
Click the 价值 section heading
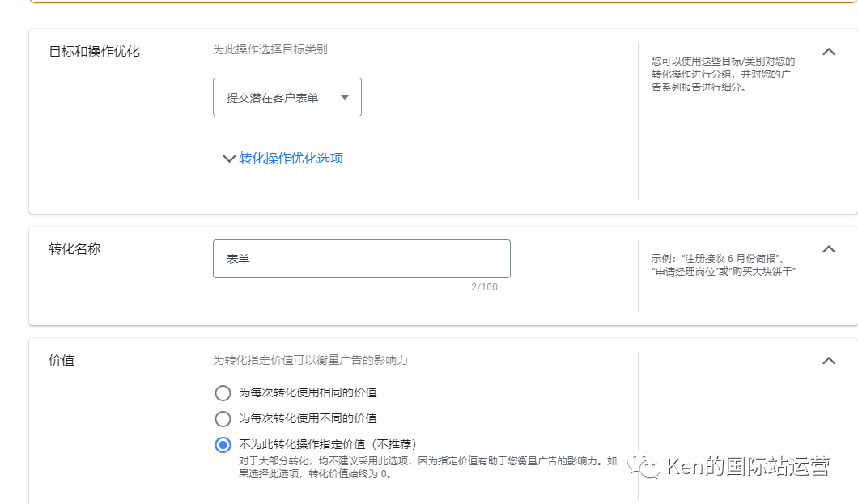[62, 361]
